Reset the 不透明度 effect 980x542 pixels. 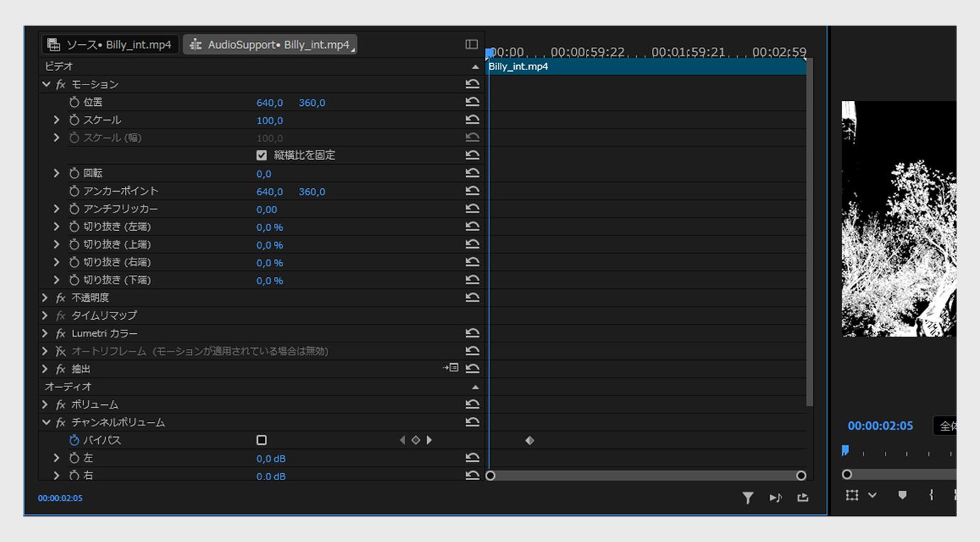click(x=472, y=298)
